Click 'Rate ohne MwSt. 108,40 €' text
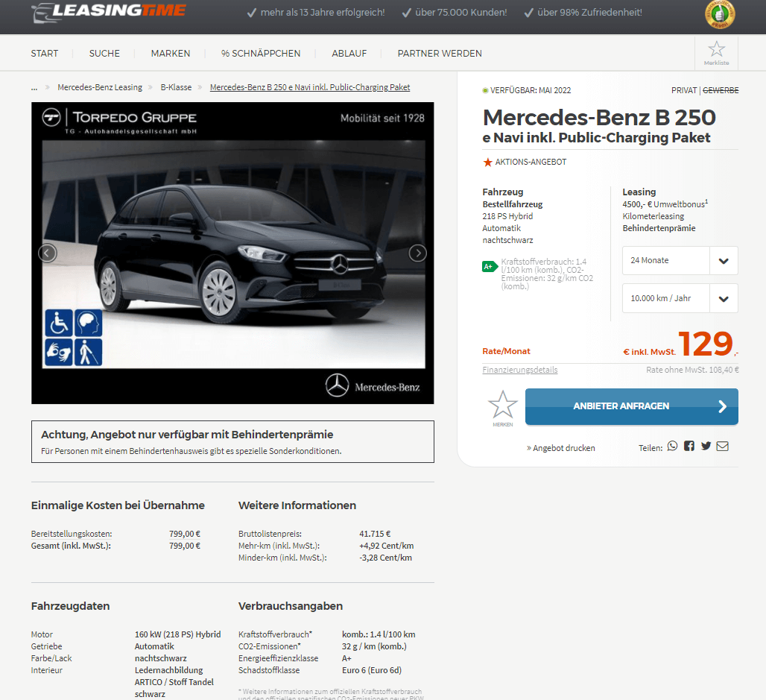 692,370
